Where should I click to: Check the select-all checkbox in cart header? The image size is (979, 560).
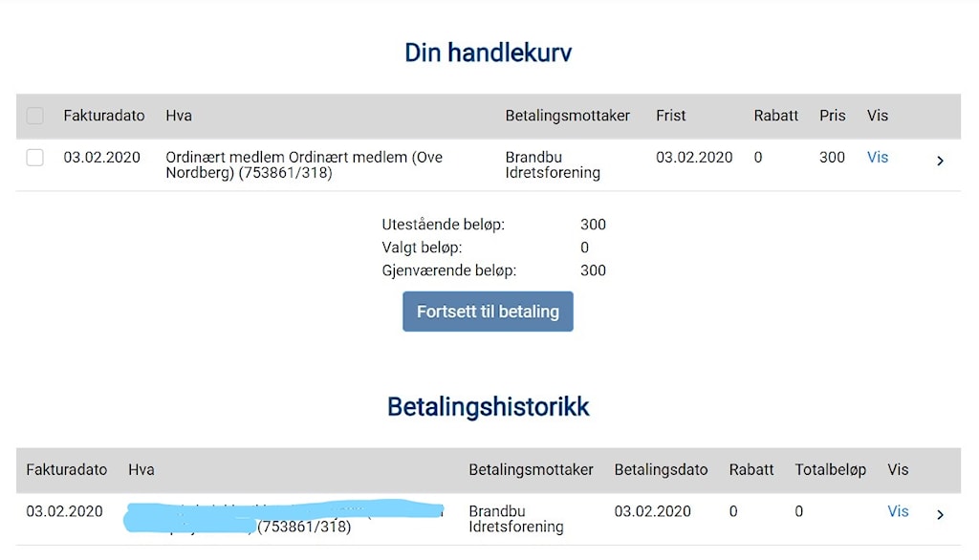(x=35, y=116)
